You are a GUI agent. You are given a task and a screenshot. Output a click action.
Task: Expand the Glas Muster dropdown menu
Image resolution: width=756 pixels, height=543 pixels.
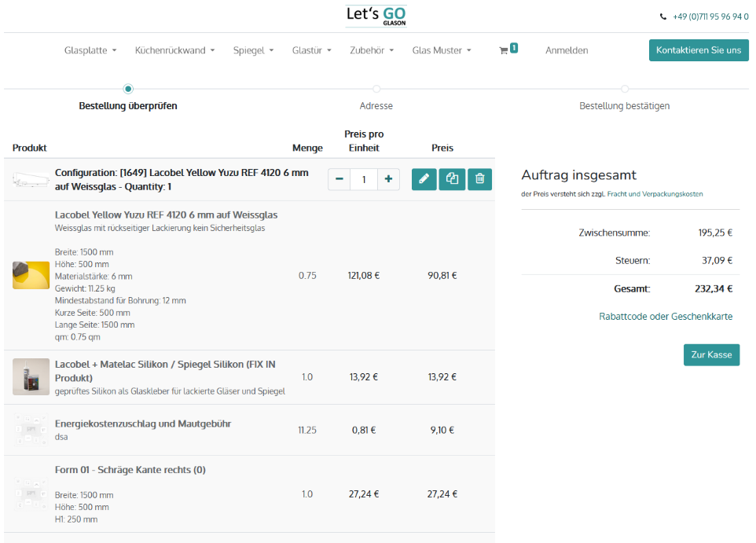442,50
